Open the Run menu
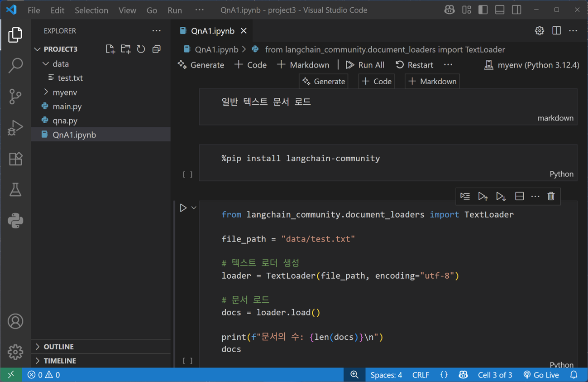The width and height of the screenshot is (588, 382). (x=175, y=10)
